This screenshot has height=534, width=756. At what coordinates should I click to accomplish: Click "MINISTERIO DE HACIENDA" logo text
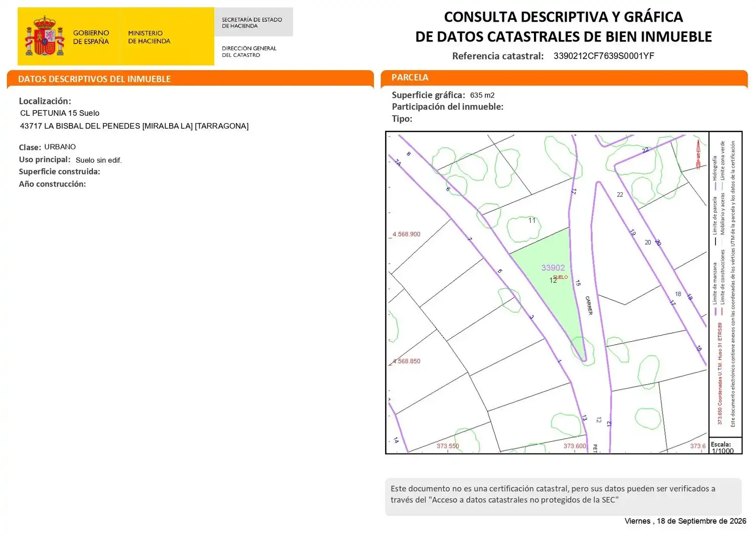coord(149,37)
